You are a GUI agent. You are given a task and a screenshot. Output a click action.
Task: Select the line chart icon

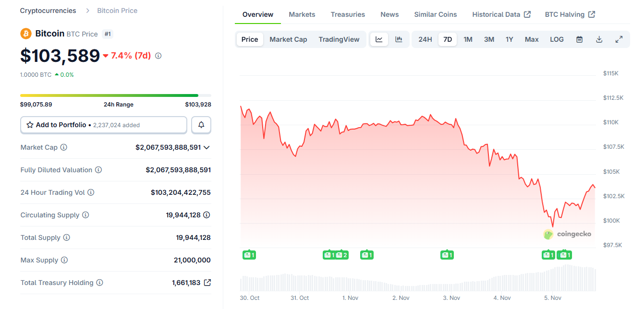click(x=379, y=39)
